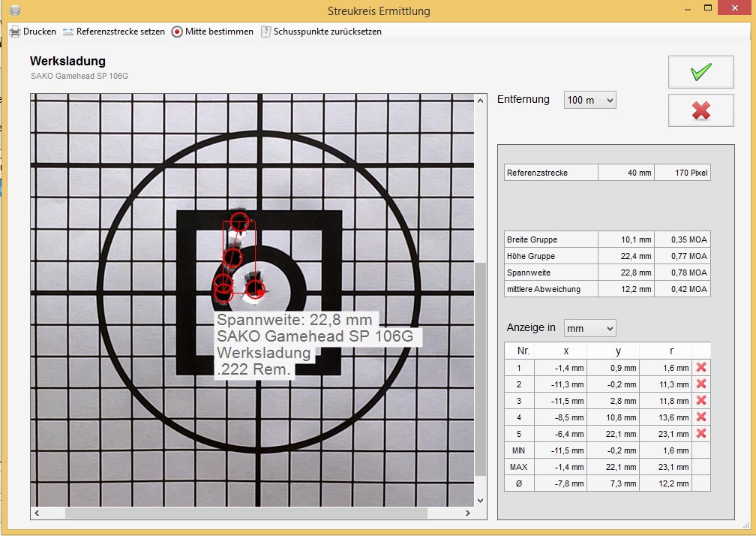
Task: Click the mittlere Abweichung label
Action: (543, 289)
